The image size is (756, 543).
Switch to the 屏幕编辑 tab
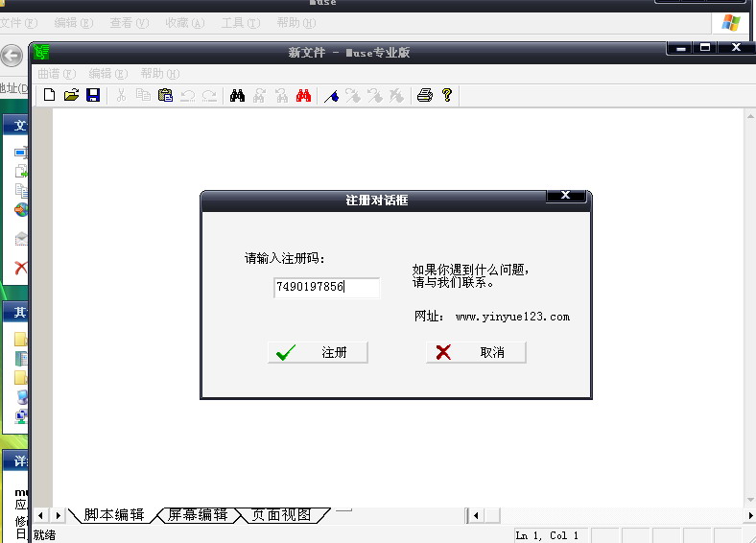pos(198,515)
